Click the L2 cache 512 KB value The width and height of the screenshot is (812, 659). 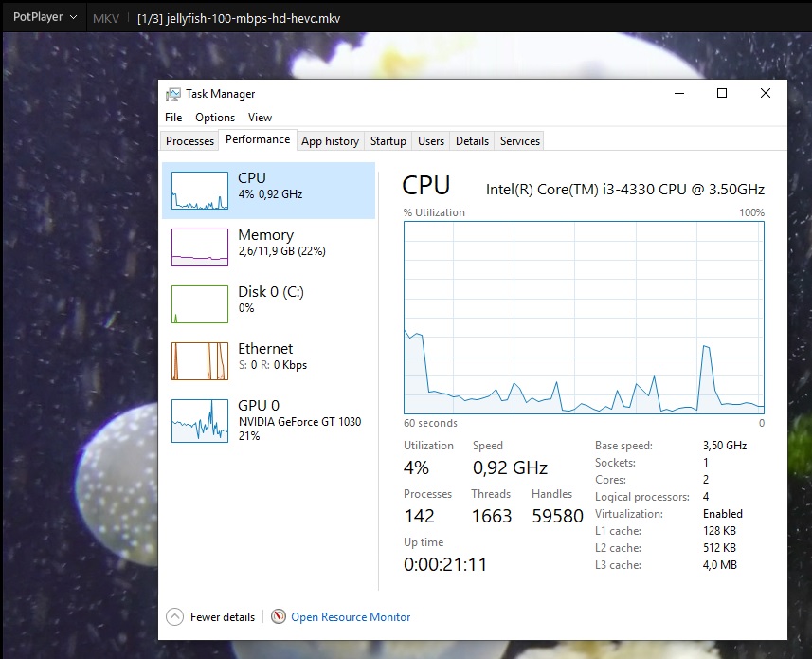point(719,548)
